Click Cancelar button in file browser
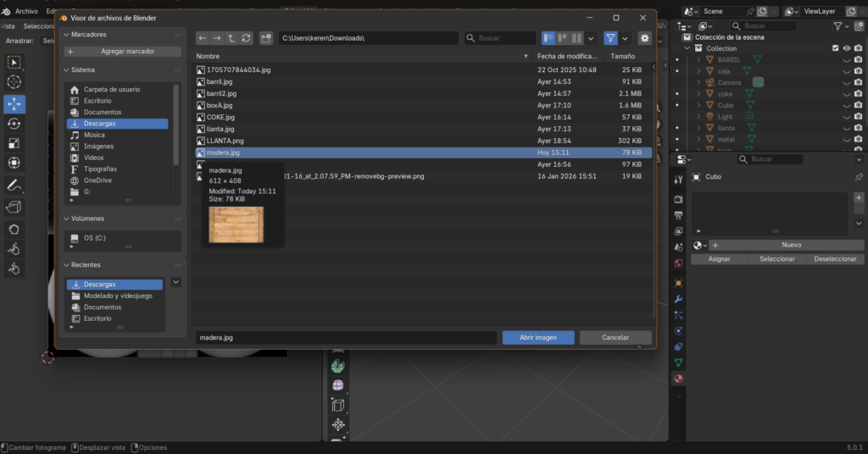Screen dimensions: 868x454 615,337
